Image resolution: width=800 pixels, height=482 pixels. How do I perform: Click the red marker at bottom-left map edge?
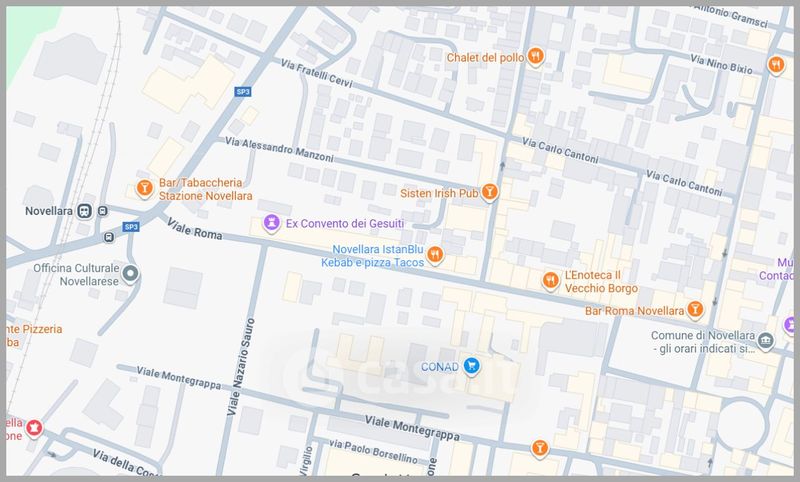[x=35, y=428]
